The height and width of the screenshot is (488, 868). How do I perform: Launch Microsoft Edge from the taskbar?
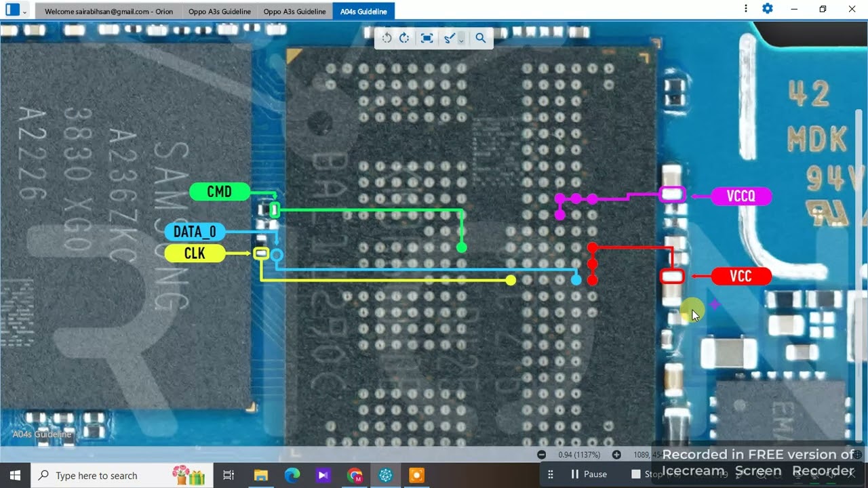coord(292,475)
